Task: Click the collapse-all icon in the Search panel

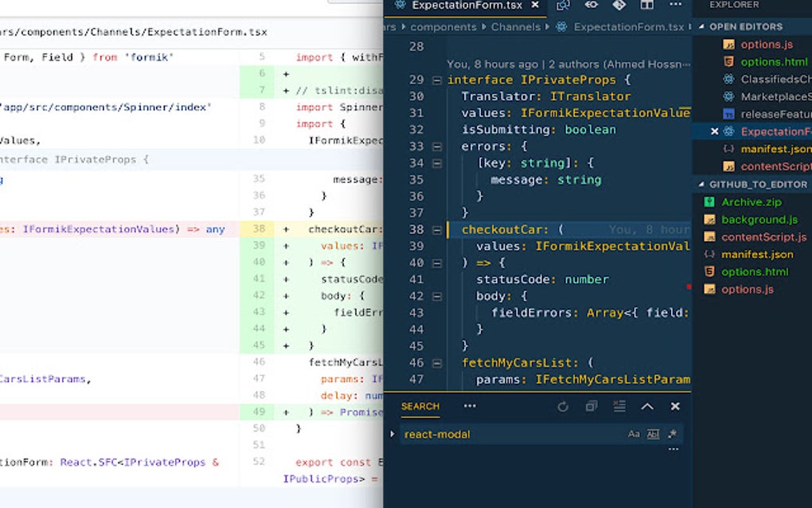Action: [x=619, y=406]
